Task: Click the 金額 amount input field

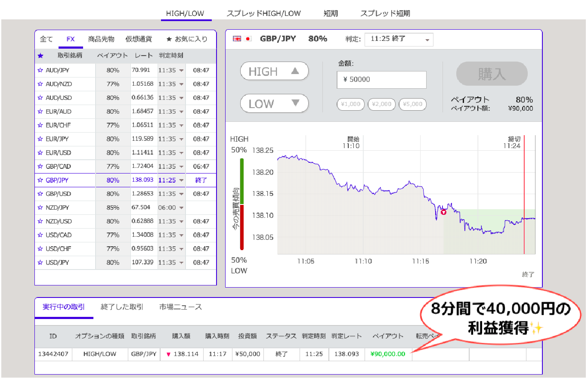Action: coord(381,80)
